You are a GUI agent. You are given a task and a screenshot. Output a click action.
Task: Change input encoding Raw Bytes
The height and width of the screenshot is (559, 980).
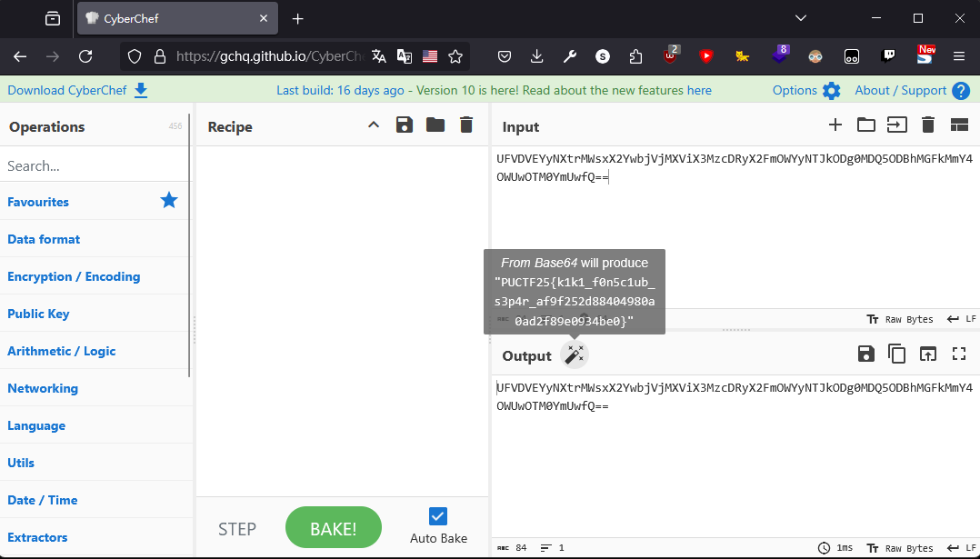click(x=900, y=319)
